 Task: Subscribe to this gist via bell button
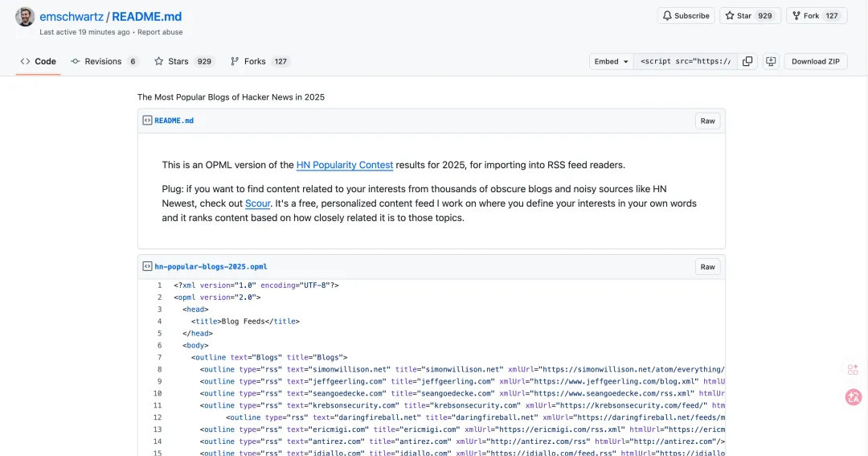(x=686, y=15)
